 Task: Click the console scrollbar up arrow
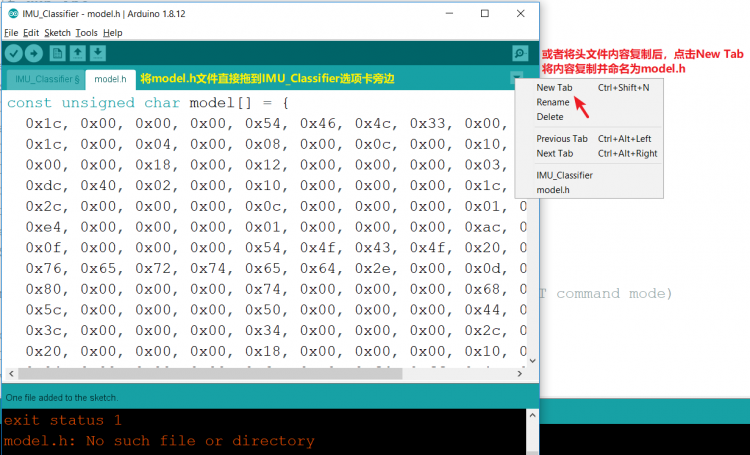tap(532, 416)
